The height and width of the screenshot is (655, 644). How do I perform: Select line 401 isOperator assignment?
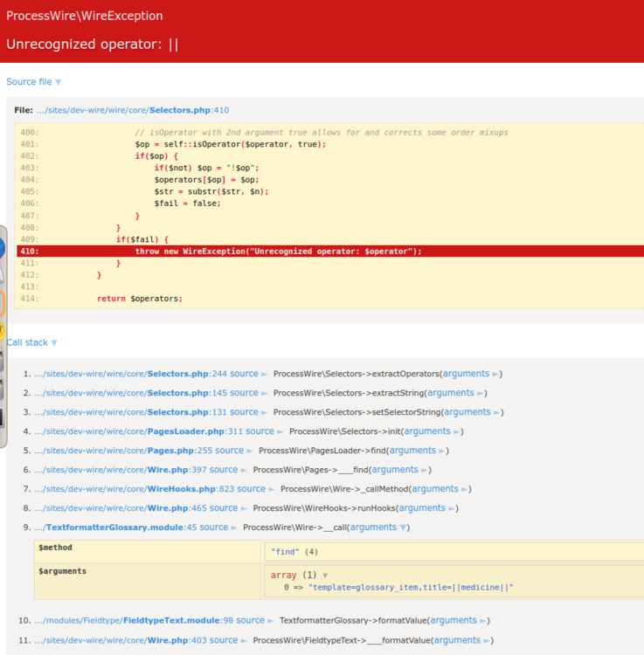tap(231, 144)
